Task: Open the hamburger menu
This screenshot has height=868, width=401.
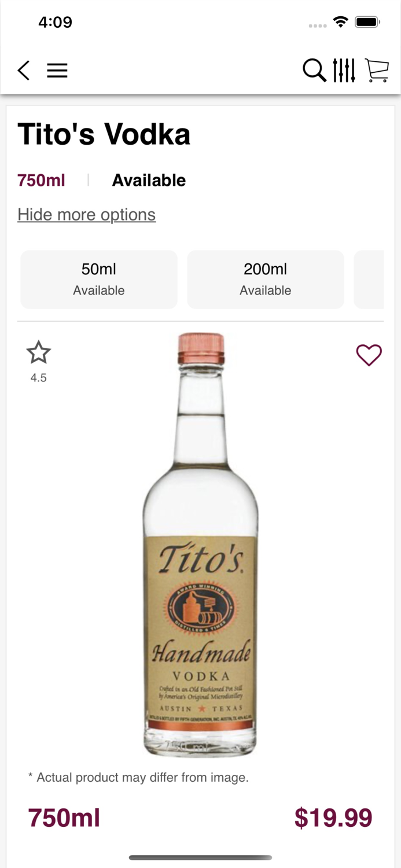Action: tap(57, 71)
